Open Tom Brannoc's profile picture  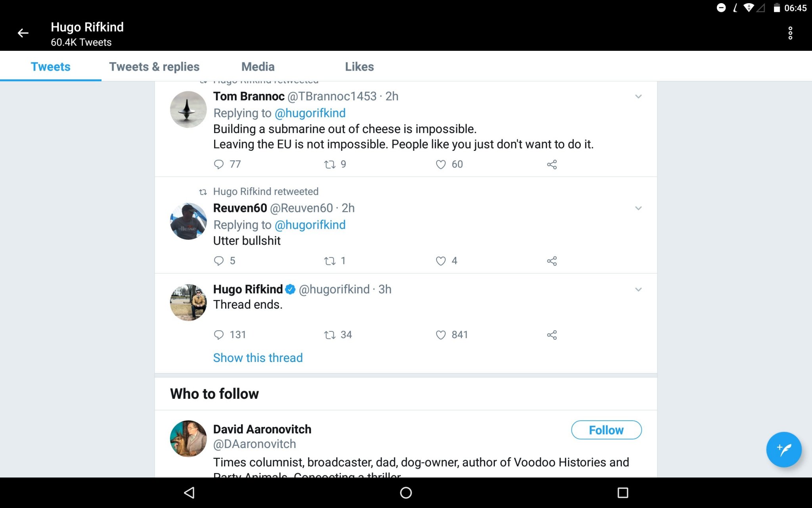coord(188,109)
